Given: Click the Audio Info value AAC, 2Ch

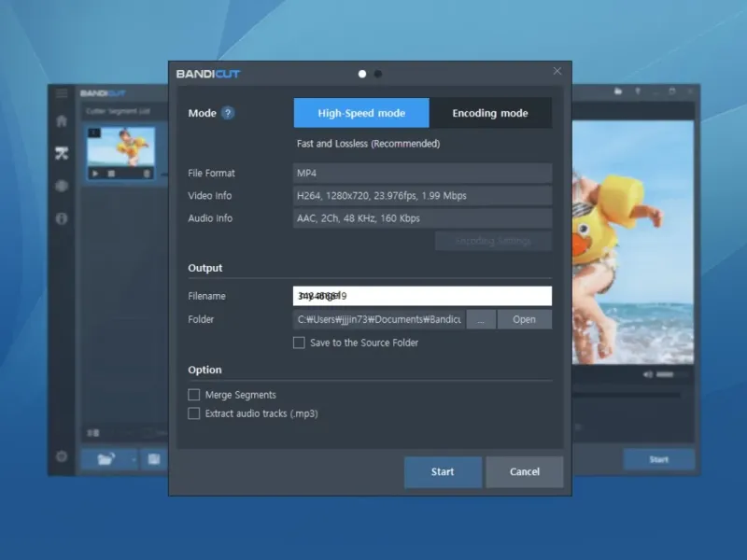Looking at the screenshot, I should (422, 218).
